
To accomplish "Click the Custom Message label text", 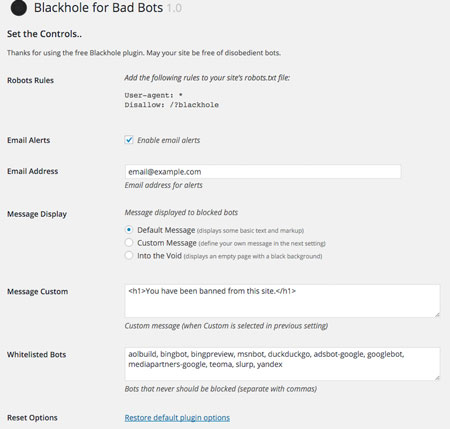I will (x=167, y=243).
